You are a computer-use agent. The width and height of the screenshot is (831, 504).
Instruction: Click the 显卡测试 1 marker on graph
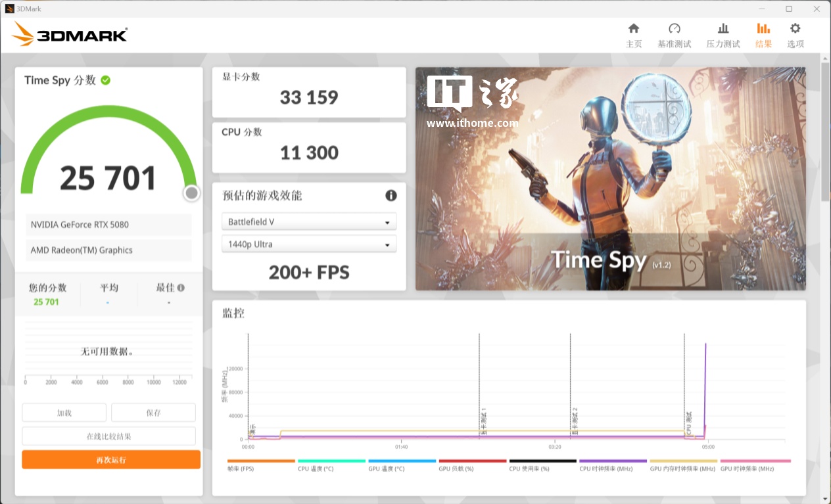tap(483, 421)
